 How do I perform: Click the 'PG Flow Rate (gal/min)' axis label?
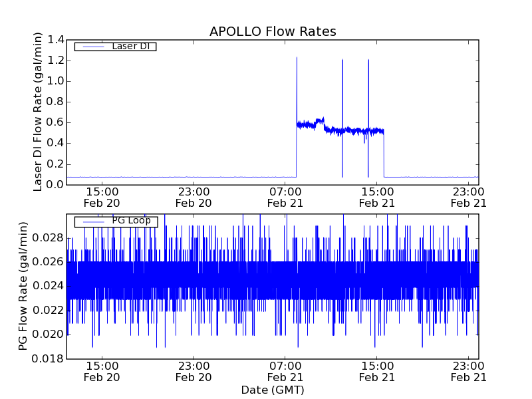[x=23, y=286]
